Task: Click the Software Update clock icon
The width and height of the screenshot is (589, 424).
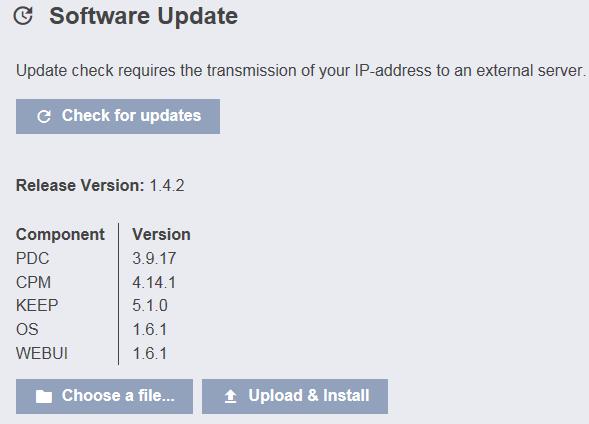Action: (x=23, y=16)
